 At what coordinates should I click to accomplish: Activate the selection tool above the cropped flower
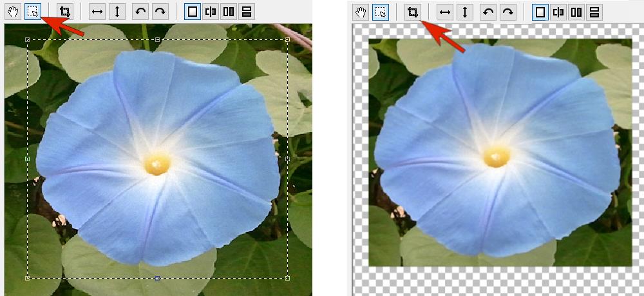coord(381,12)
